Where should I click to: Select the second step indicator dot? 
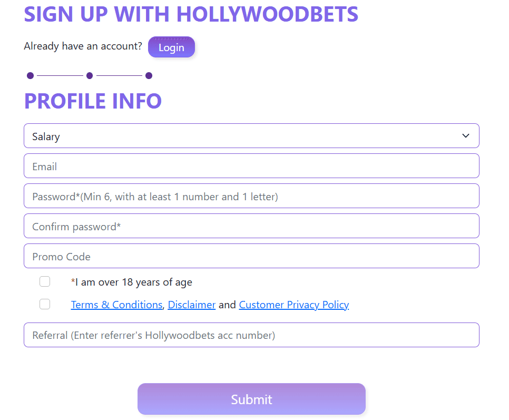point(90,75)
